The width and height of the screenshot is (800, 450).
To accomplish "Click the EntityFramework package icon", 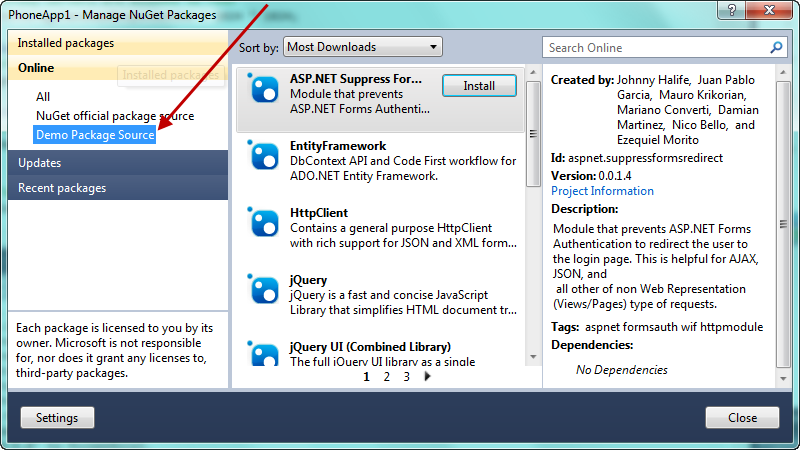I will [x=263, y=156].
